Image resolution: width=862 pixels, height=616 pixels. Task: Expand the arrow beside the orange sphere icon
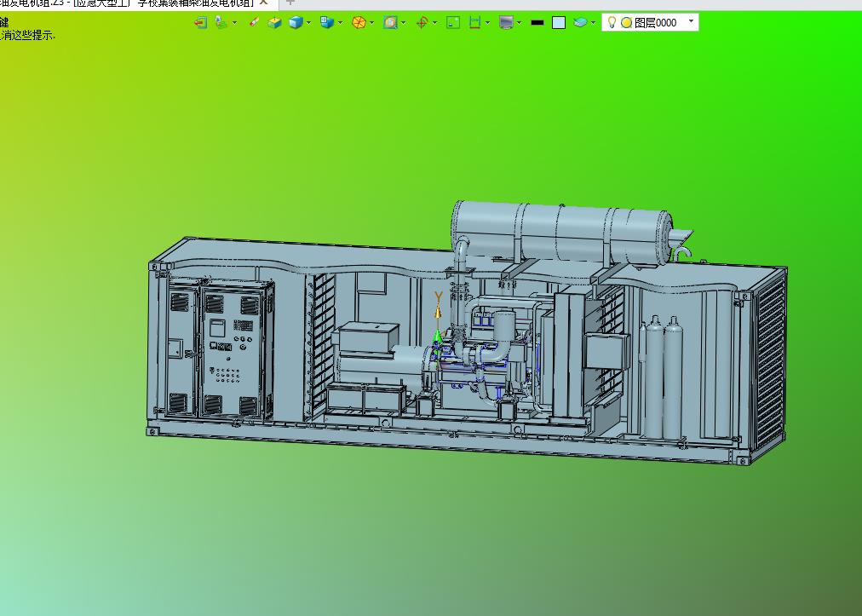pos(372,22)
